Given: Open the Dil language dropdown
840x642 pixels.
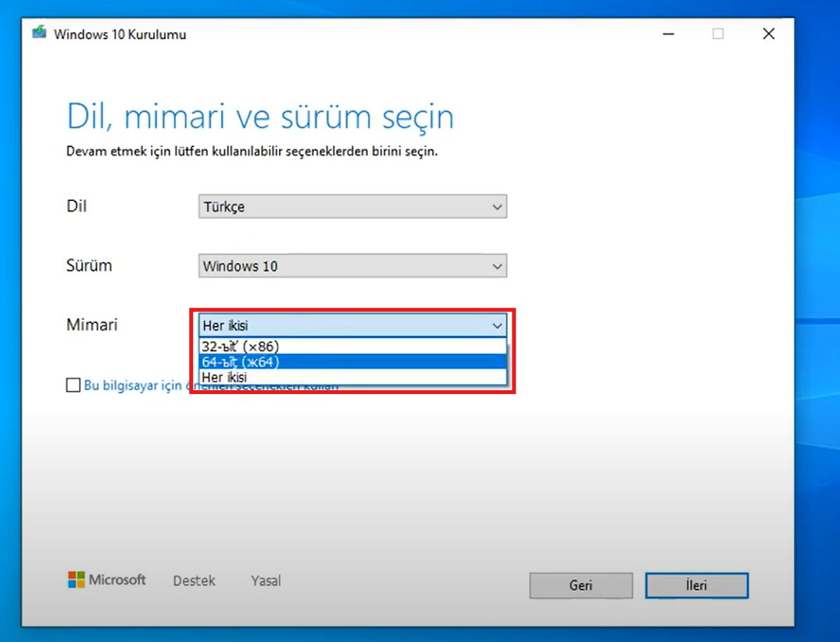Looking at the screenshot, I should (352, 206).
